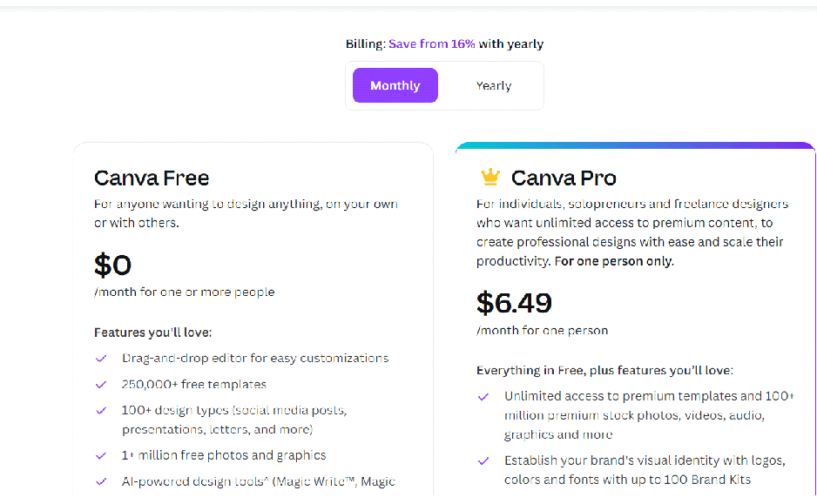Switch billing to Yearly
The width and height of the screenshot is (817, 504).
[493, 85]
